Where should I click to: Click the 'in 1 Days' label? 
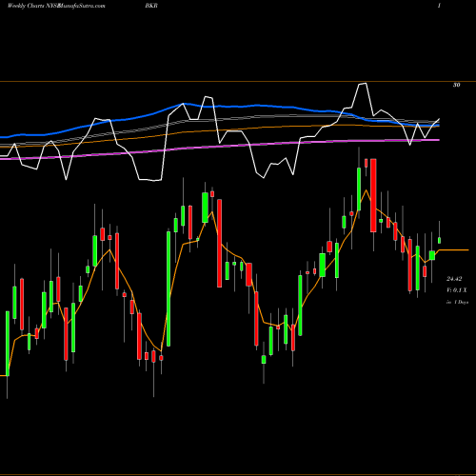click(x=457, y=302)
